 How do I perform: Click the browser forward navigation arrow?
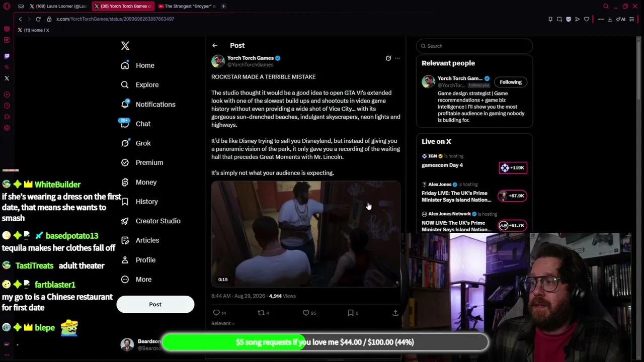(29, 19)
